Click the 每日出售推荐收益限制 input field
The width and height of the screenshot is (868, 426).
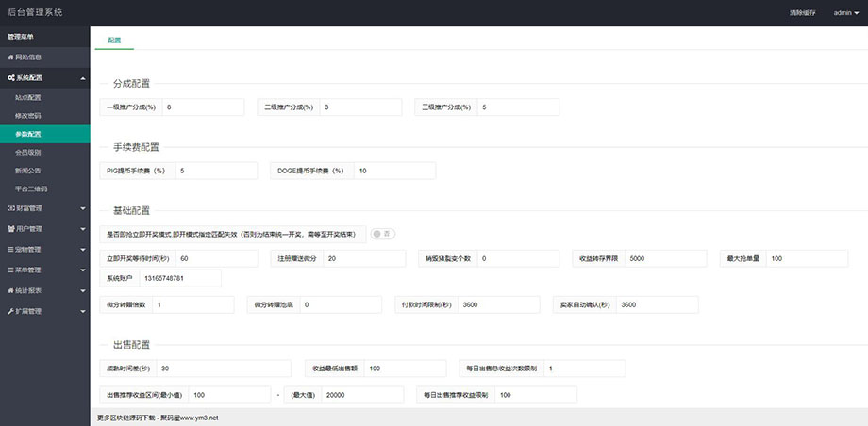point(536,395)
